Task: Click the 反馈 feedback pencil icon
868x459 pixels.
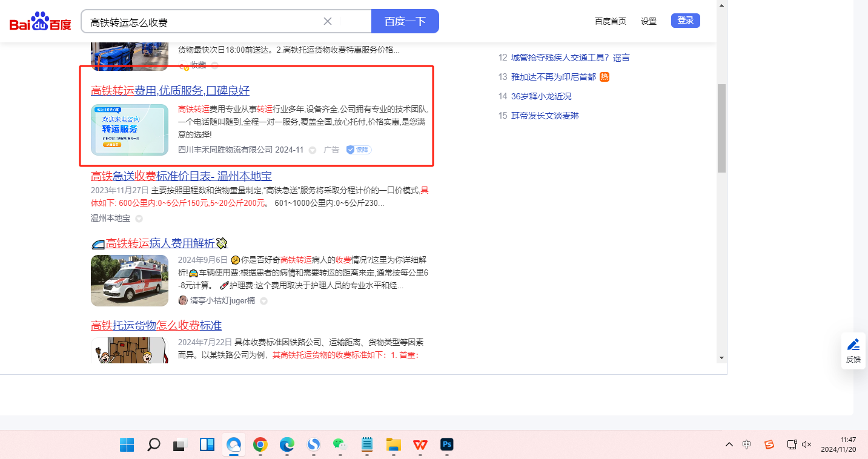Action: click(x=853, y=345)
